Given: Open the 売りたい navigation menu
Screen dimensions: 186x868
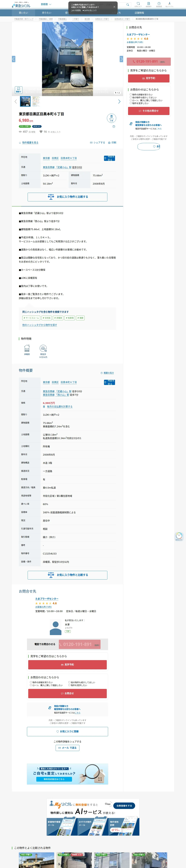Looking at the screenshot, I should point(47,13).
